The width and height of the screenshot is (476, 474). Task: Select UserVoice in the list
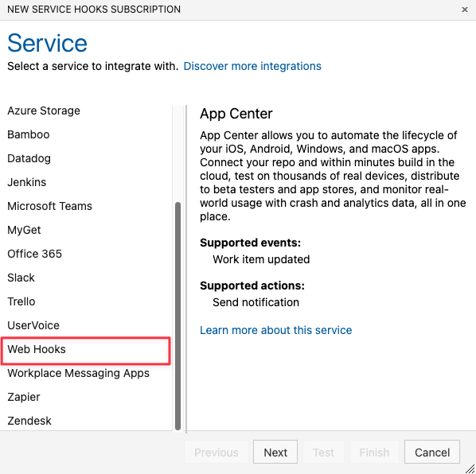pos(86,325)
